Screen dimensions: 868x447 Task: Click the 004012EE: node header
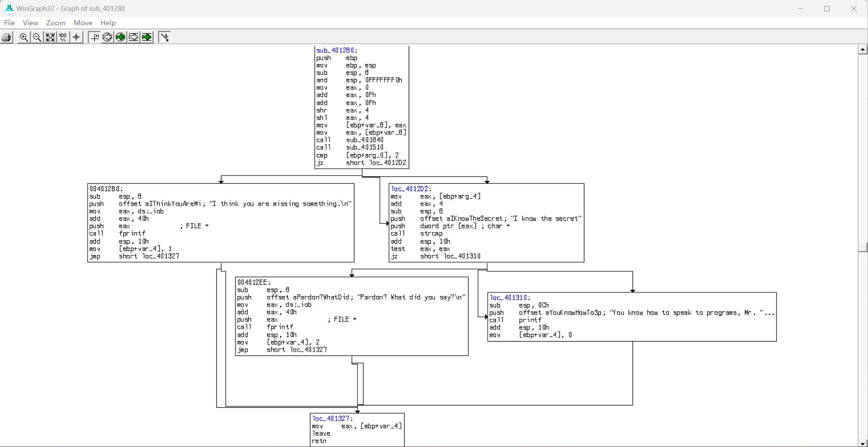coord(254,282)
